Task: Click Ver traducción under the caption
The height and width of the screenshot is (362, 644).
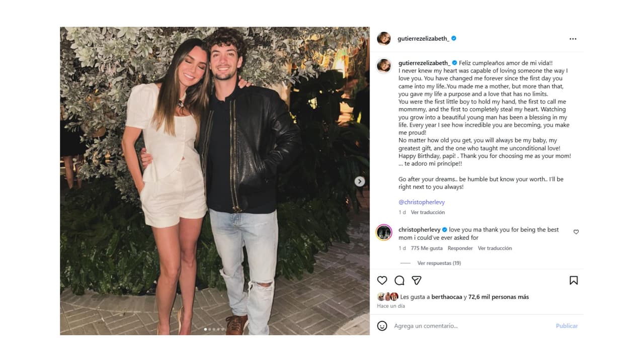Action: [428, 213]
